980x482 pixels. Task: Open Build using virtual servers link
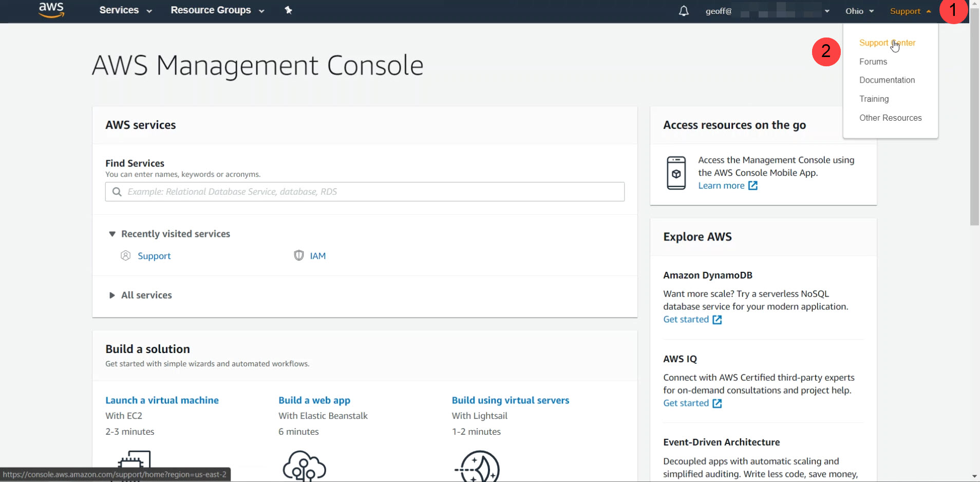tap(511, 400)
